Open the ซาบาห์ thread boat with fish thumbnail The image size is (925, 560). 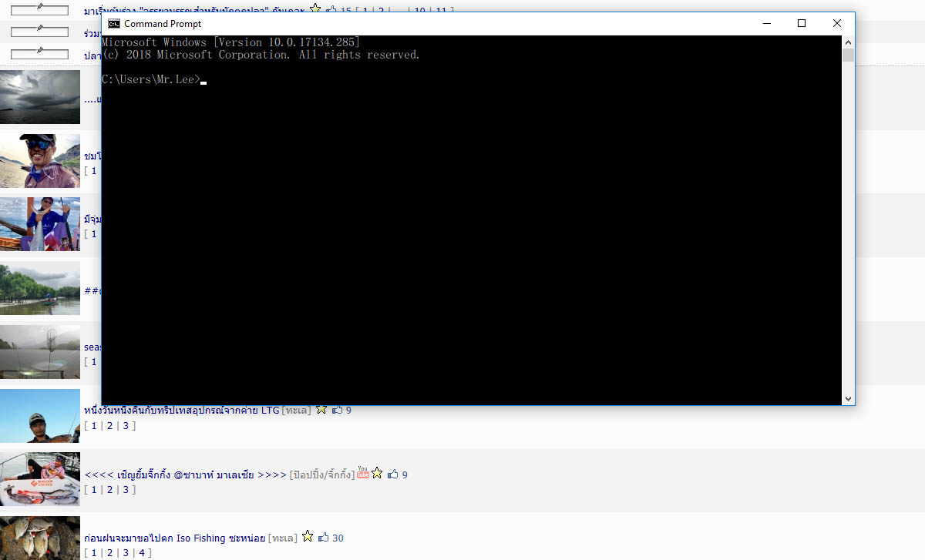point(40,479)
